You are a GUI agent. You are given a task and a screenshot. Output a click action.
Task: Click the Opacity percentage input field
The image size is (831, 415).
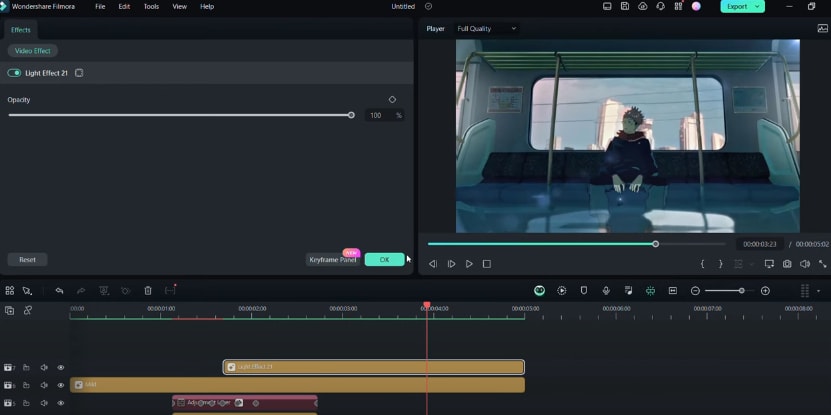(377, 115)
